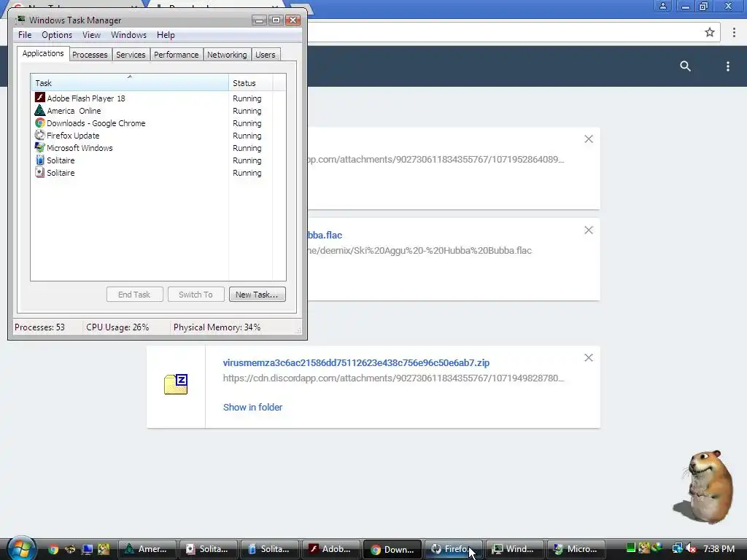747x560 pixels.
Task: Click the hamster desktop buddy character
Action: [705, 486]
